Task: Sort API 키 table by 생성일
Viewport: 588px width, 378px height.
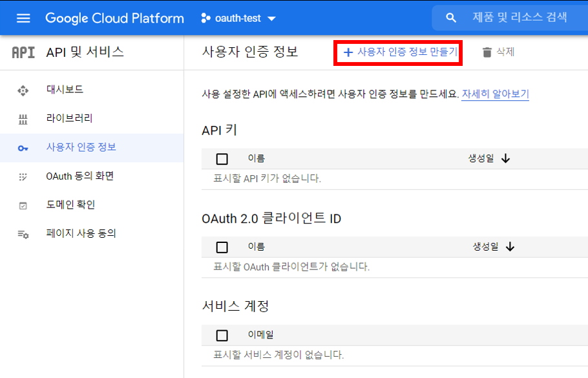Action: 481,158
